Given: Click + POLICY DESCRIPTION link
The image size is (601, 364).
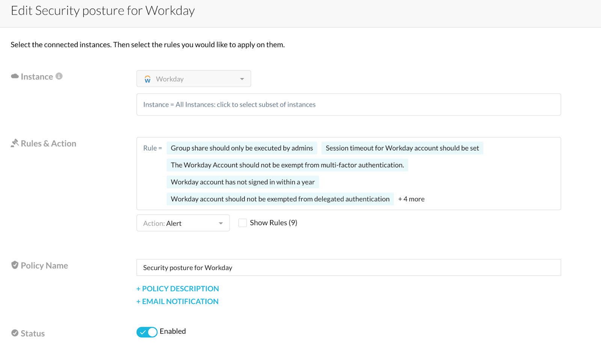Looking at the screenshot, I should point(177,289).
